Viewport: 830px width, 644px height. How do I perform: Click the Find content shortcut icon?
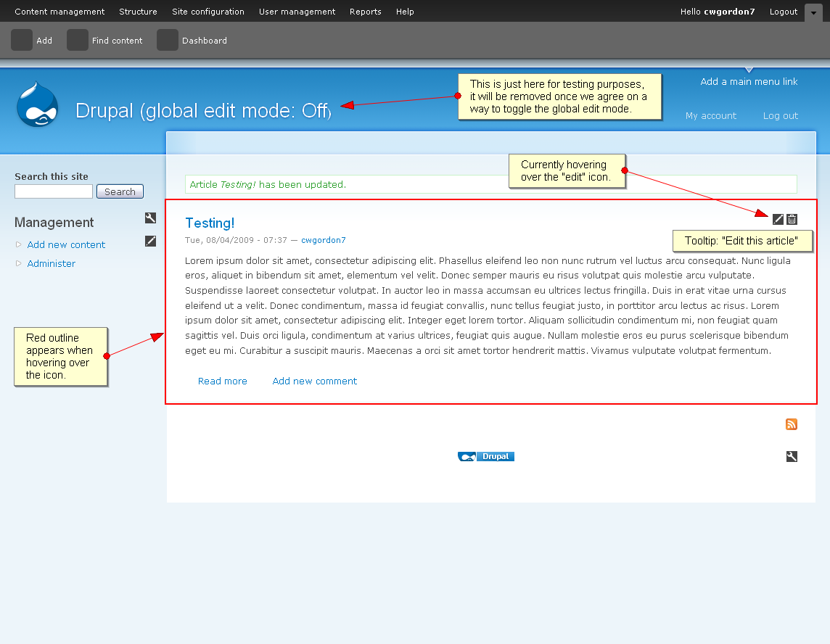(78, 40)
